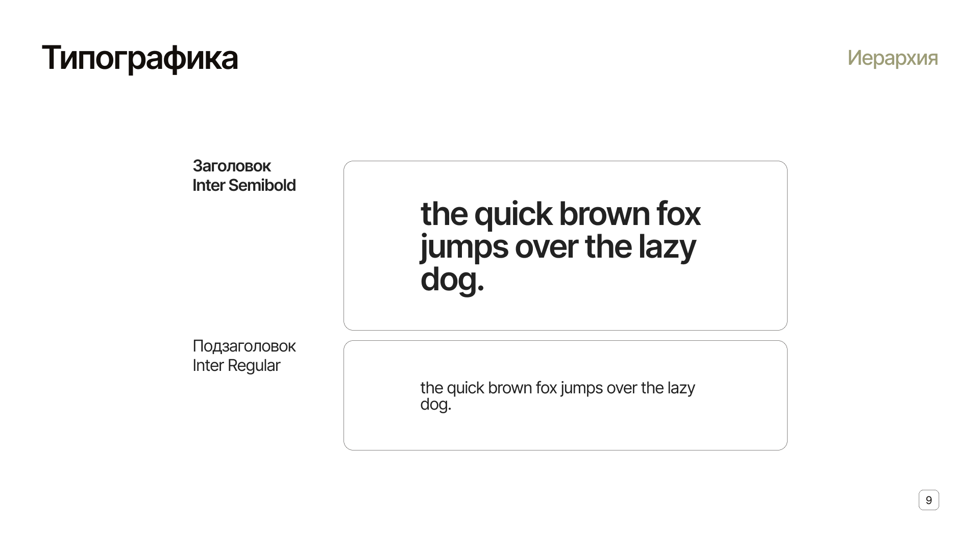The image size is (980, 551).
Task: Click the word "over" in the regular sample
Action: point(622,388)
